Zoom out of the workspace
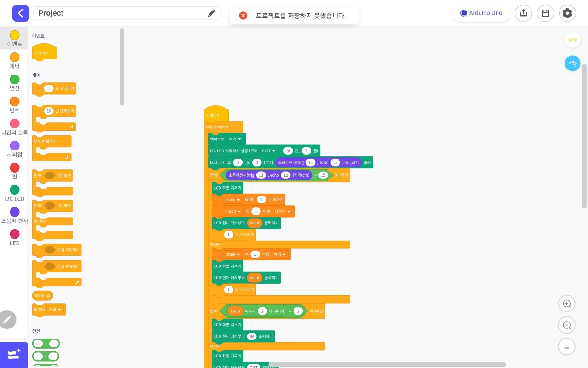 pos(567,325)
